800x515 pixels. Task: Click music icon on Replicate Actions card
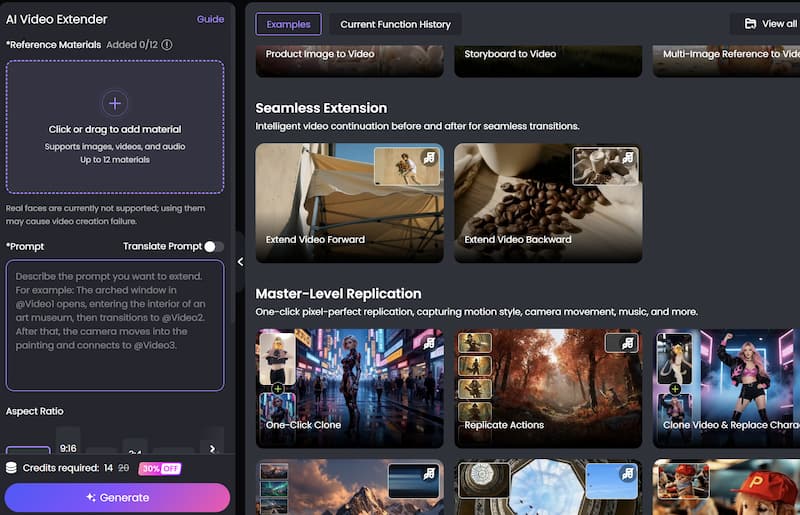[628, 343]
